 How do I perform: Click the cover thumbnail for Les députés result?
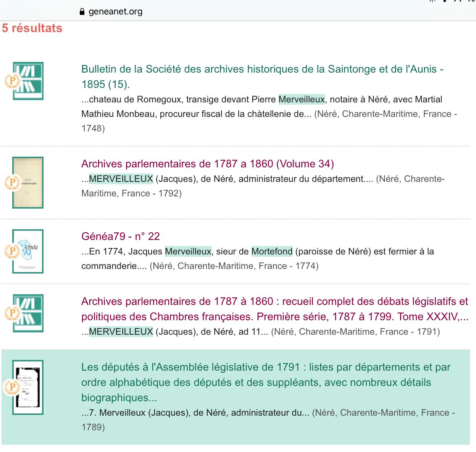pyautogui.click(x=28, y=387)
